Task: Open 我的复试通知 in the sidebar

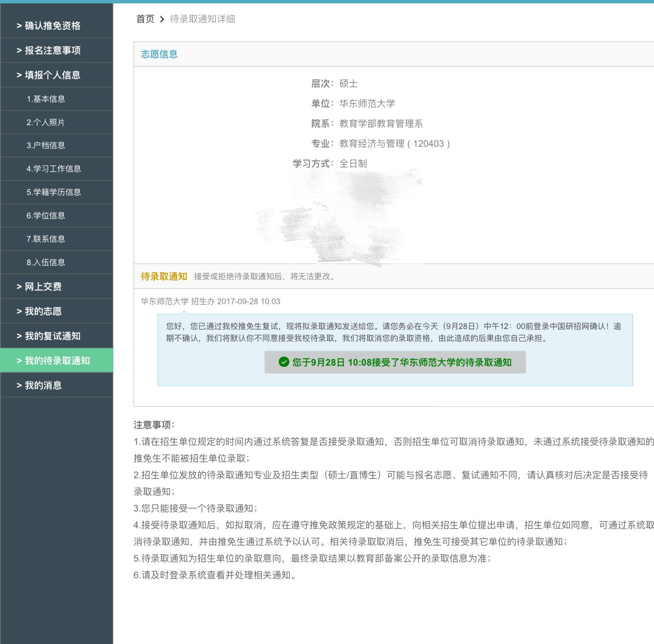Action: 57,336
